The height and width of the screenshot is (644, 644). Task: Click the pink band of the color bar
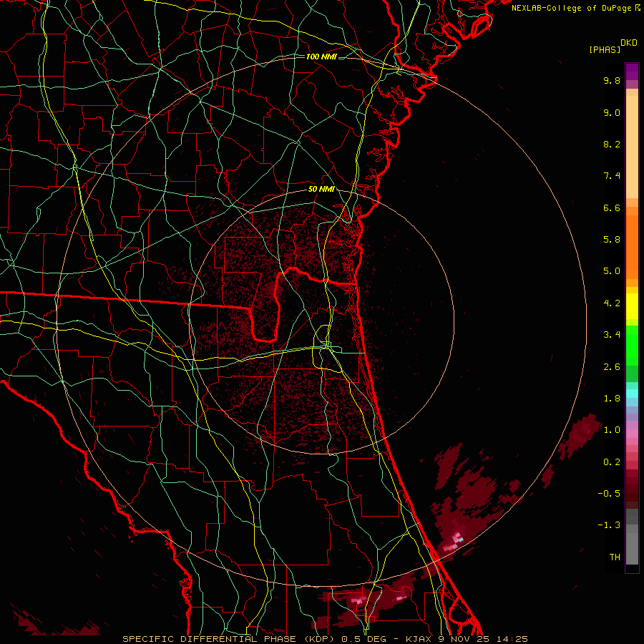point(632,434)
